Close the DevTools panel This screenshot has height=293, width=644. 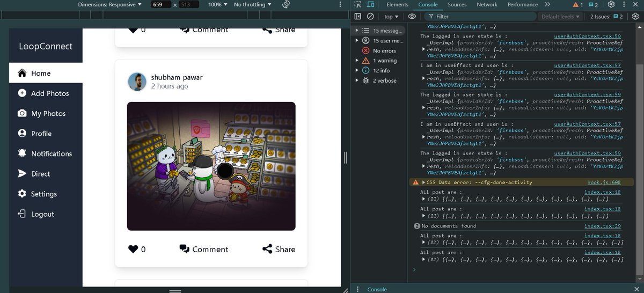click(x=635, y=4)
